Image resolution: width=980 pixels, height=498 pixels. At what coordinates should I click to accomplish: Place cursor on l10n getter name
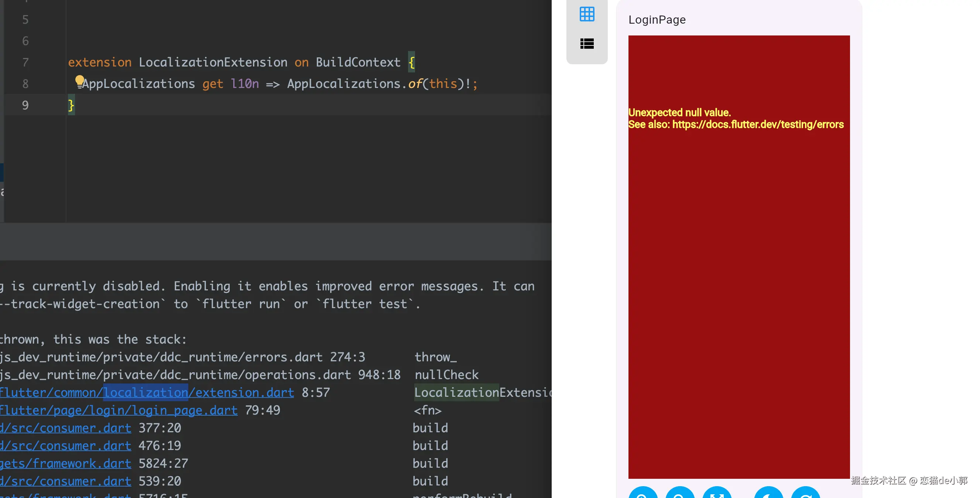pyautogui.click(x=244, y=84)
